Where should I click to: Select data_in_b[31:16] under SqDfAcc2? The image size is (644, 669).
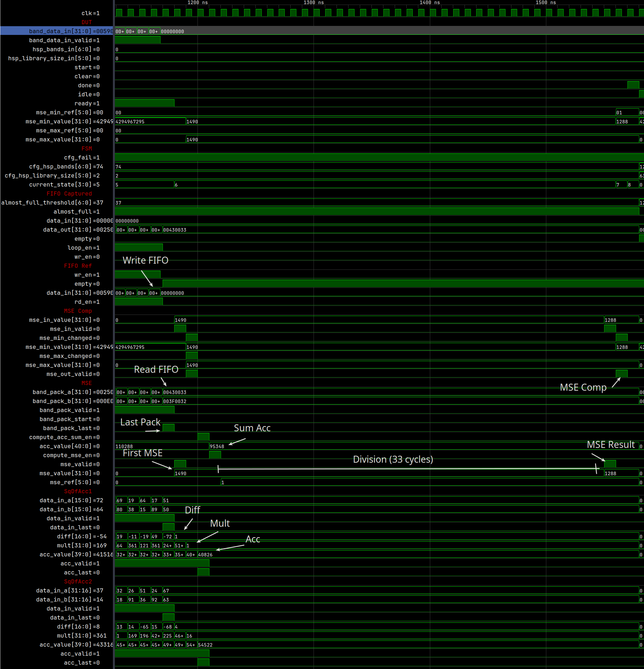(x=70, y=600)
